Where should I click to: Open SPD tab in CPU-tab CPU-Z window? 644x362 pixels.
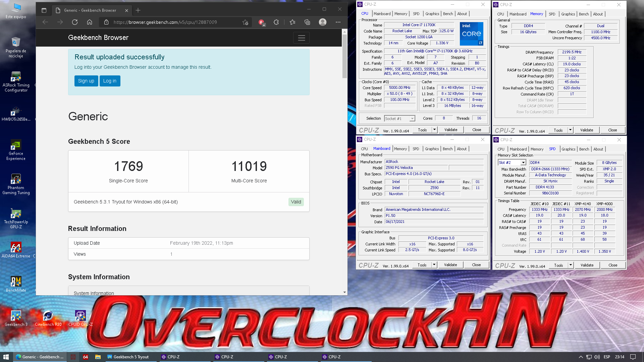click(416, 14)
